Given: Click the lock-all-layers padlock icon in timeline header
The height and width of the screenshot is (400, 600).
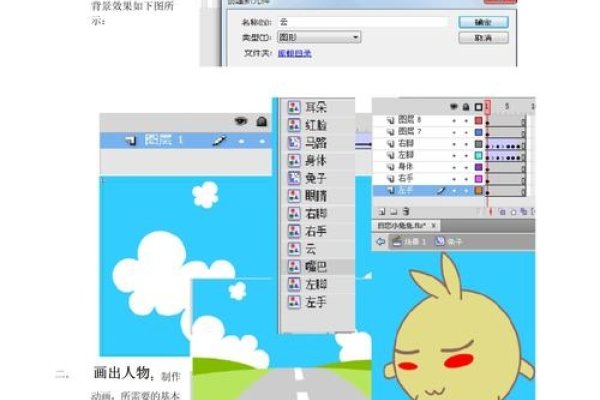Looking at the screenshot, I should [466, 107].
